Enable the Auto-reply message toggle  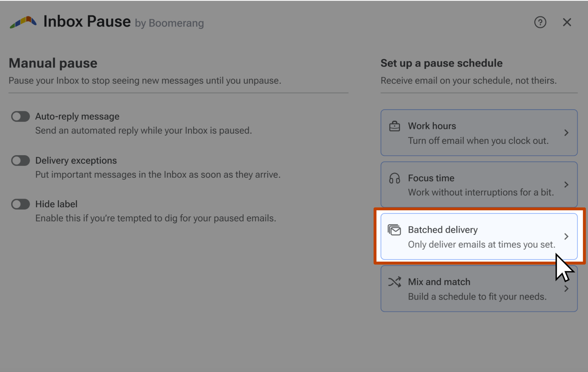point(21,116)
